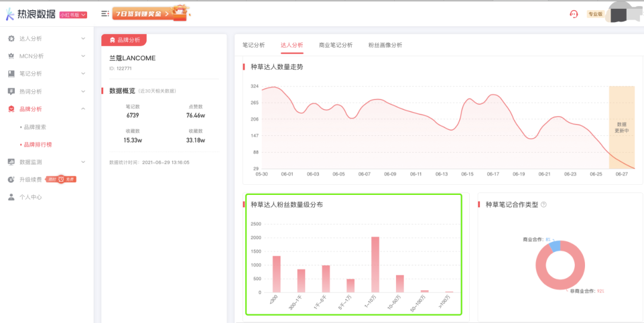The image size is (644, 323).
Task: Click the 数据监测 monitor icon
Action: 11,162
